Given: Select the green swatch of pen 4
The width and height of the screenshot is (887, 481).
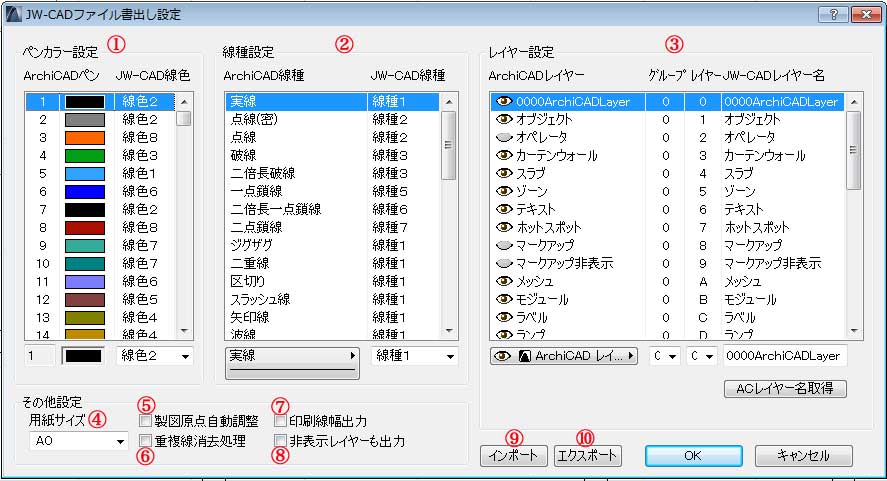Looking at the screenshot, I should point(85,156).
